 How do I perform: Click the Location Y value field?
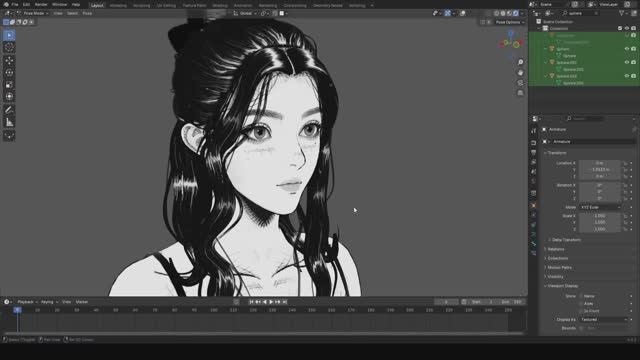tap(600, 170)
